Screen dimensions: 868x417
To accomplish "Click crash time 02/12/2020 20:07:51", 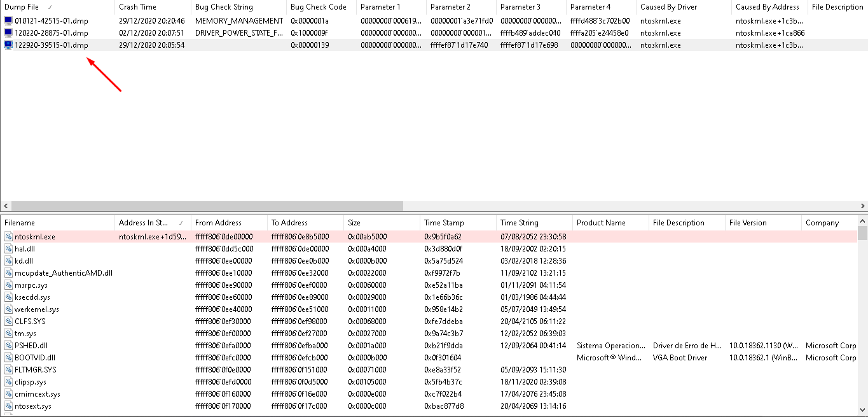I will (x=152, y=33).
